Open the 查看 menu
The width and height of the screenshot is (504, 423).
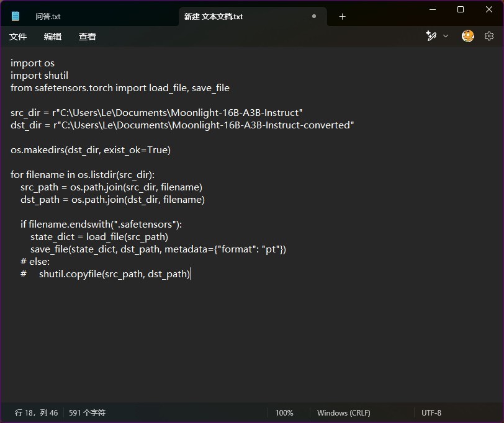pyautogui.click(x=88, y=37)
